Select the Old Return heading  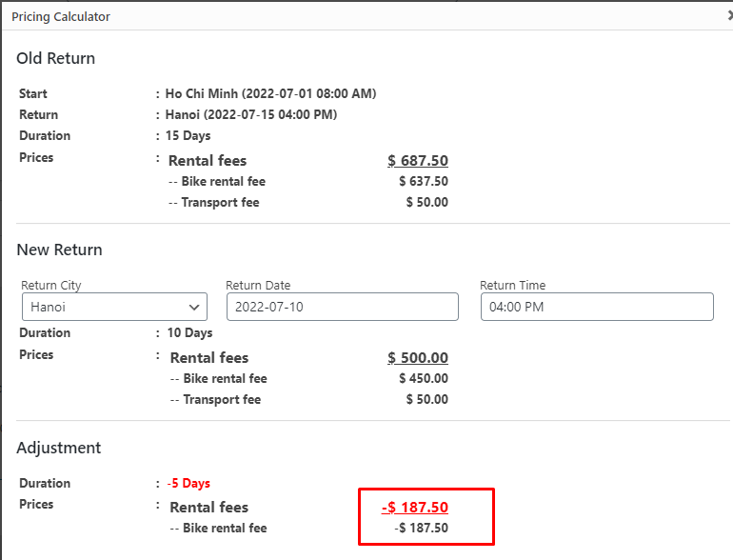[x=55, y=58]
